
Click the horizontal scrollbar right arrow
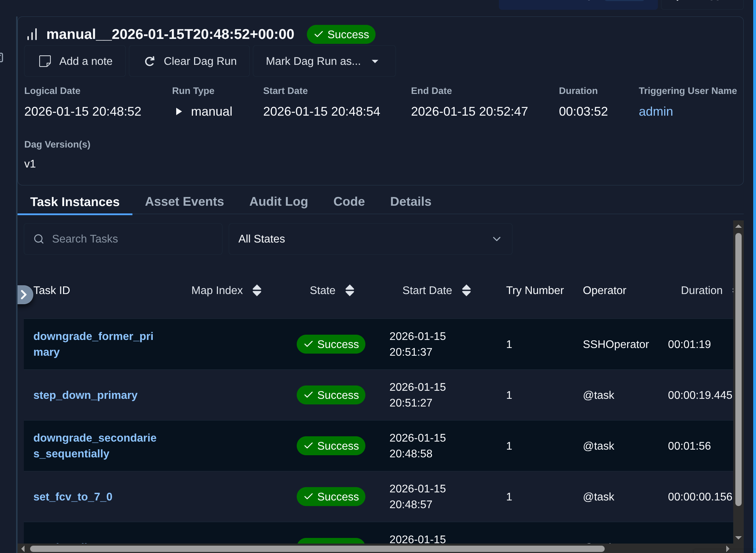(x=728, y=549)
